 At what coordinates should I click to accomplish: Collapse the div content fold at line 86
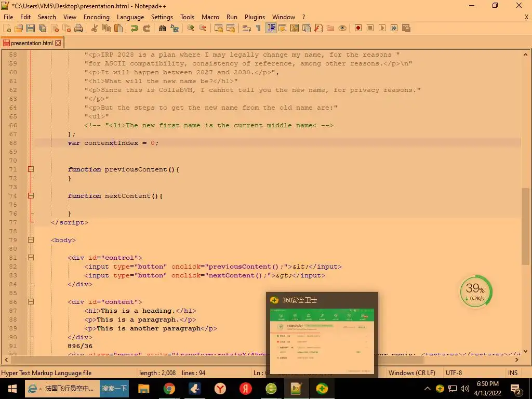pyautogui.click(x=31, y=301)
